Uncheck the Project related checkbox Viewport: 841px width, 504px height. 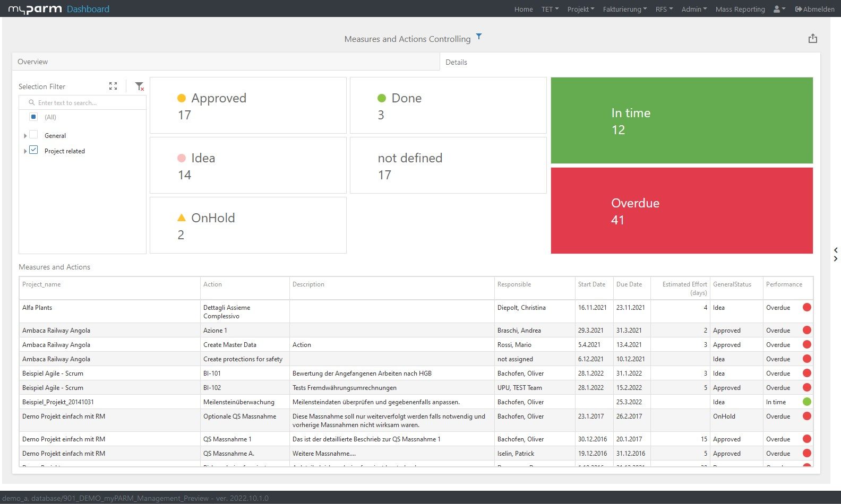(33, 150)
